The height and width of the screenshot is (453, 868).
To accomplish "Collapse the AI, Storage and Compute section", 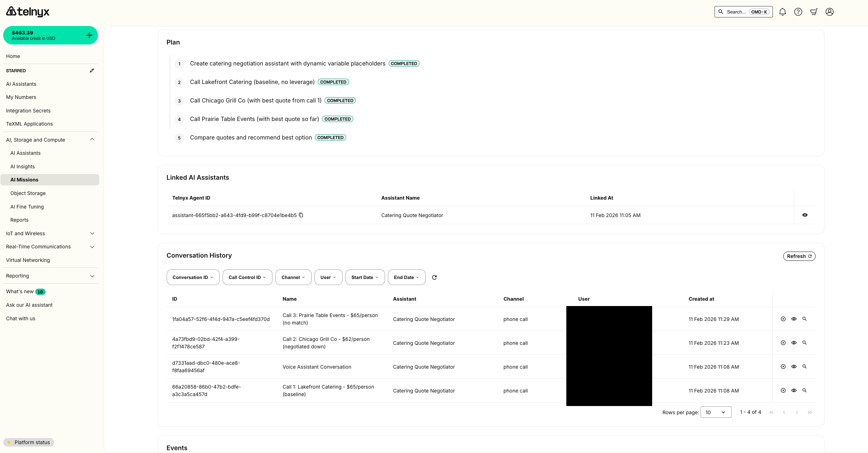I will tap(92, 139).
